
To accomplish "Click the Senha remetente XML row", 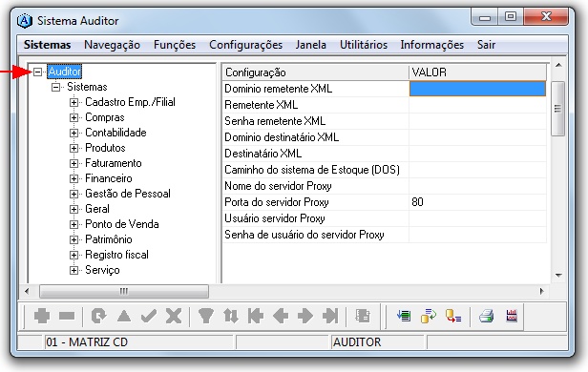I will 385,121.
